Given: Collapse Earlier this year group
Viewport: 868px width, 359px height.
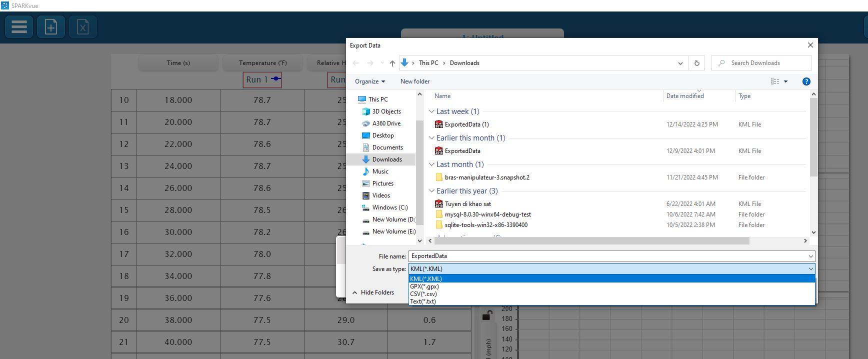Looking at the screenshot, I should coord(431,191).
